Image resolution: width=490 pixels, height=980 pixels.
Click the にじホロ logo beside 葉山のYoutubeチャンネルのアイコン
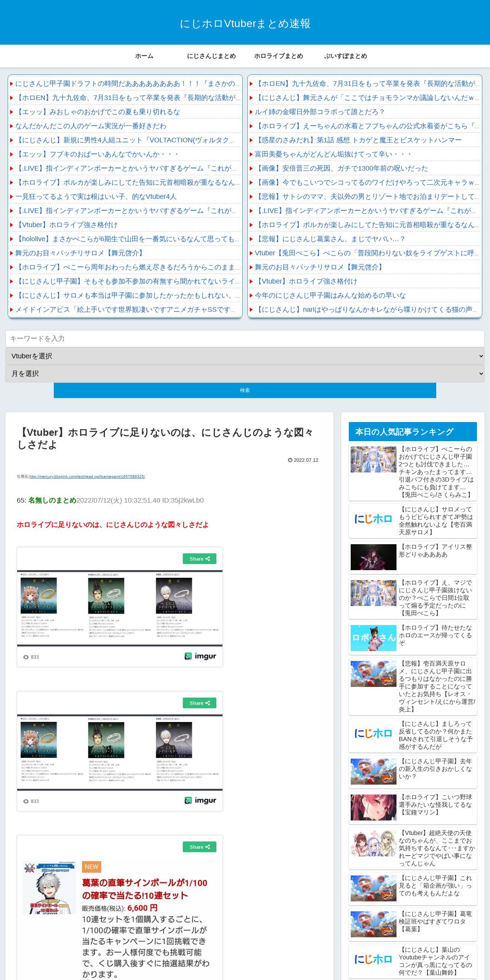pyautogui.click(x=374, y=959)
